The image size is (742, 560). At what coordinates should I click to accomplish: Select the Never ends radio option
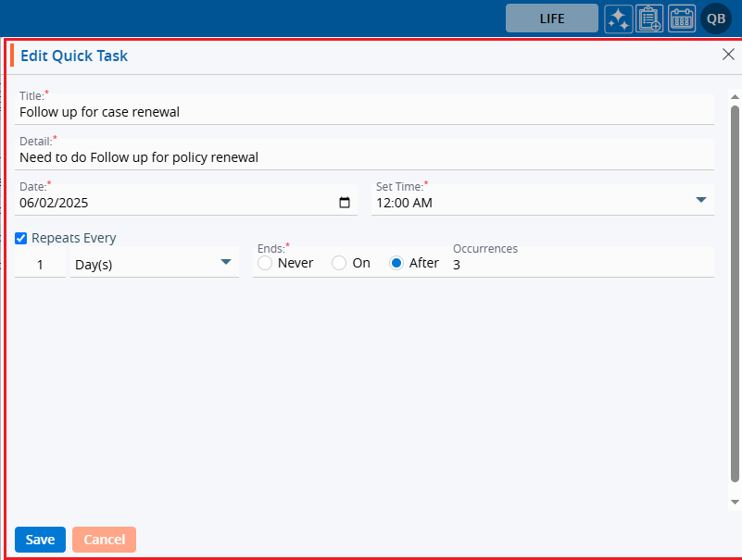[x=265, y=263]
